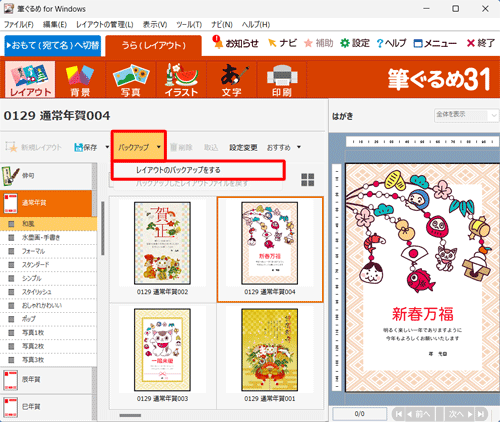Open the イラスト illustration tool

tap(181, 79)
